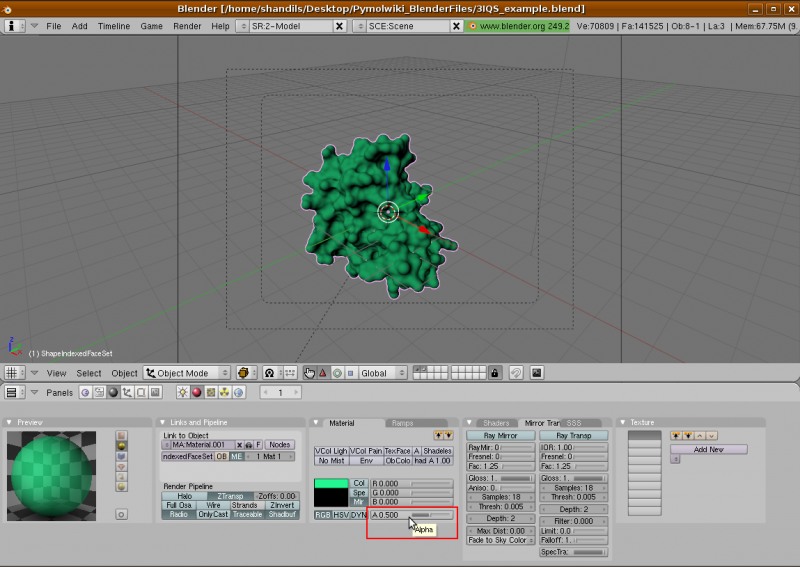Click the Lamp buttons icon

pos(182,392)
